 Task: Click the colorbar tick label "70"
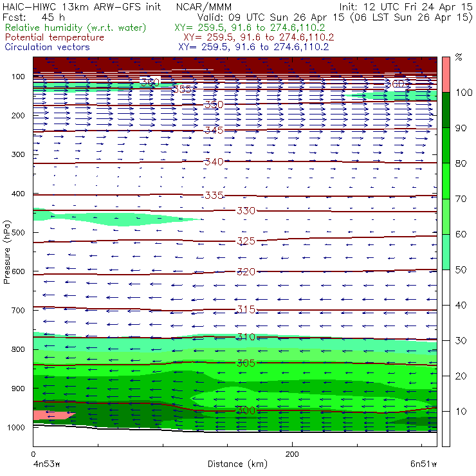coord(461,199)
